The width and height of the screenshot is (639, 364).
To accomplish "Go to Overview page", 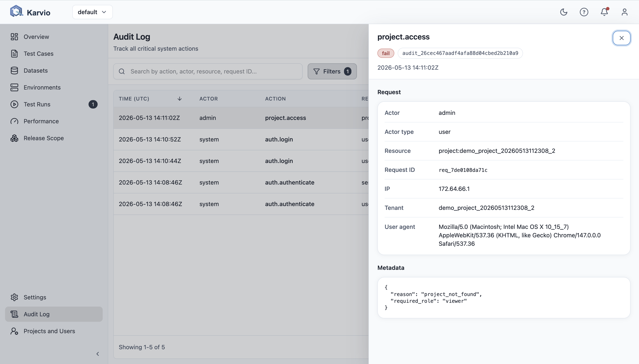I will pos(54,37).
